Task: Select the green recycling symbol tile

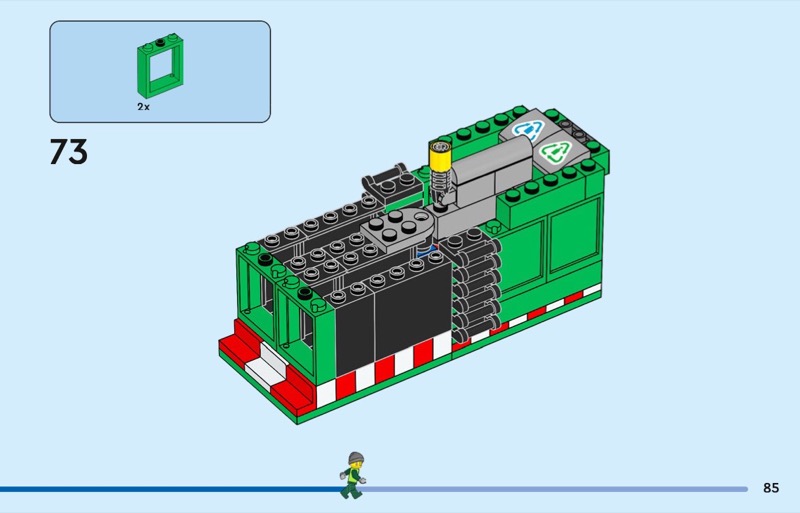Action: click(553, 154)
